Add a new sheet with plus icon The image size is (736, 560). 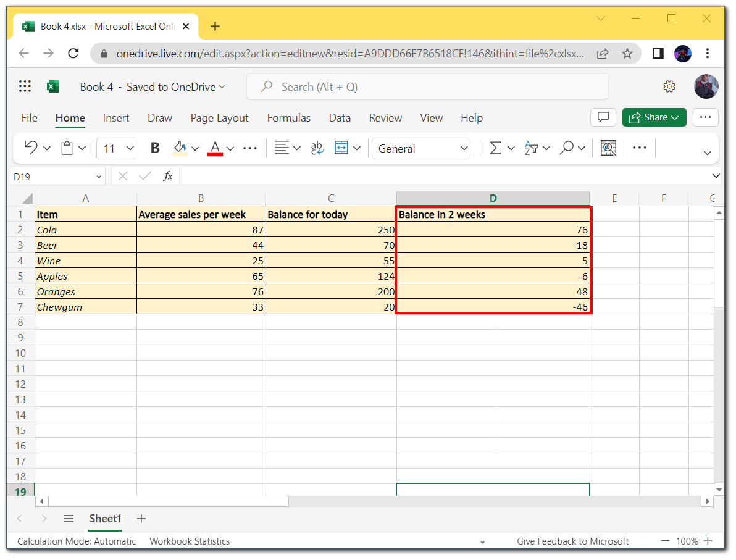[141, 519]
